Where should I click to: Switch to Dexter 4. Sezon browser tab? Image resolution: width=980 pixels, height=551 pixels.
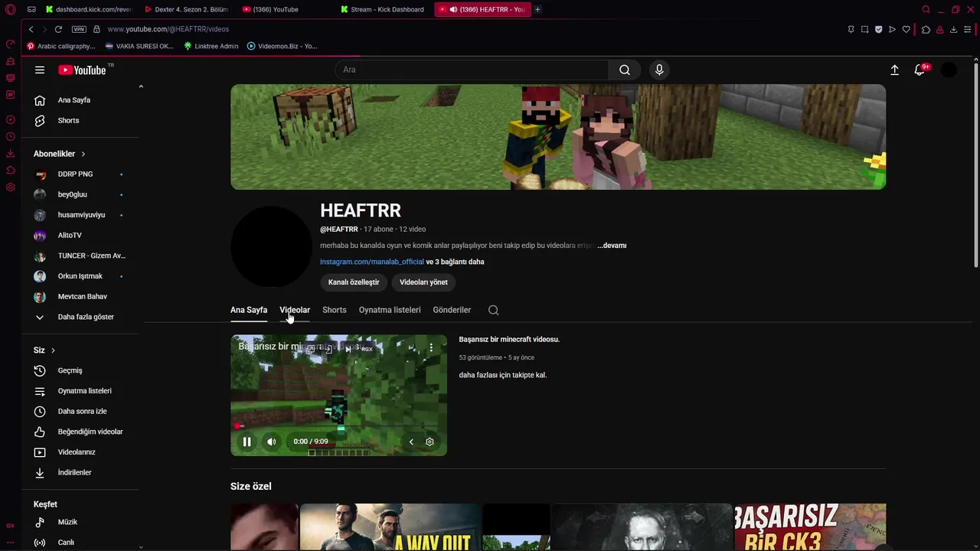click(x=185, y=9)
